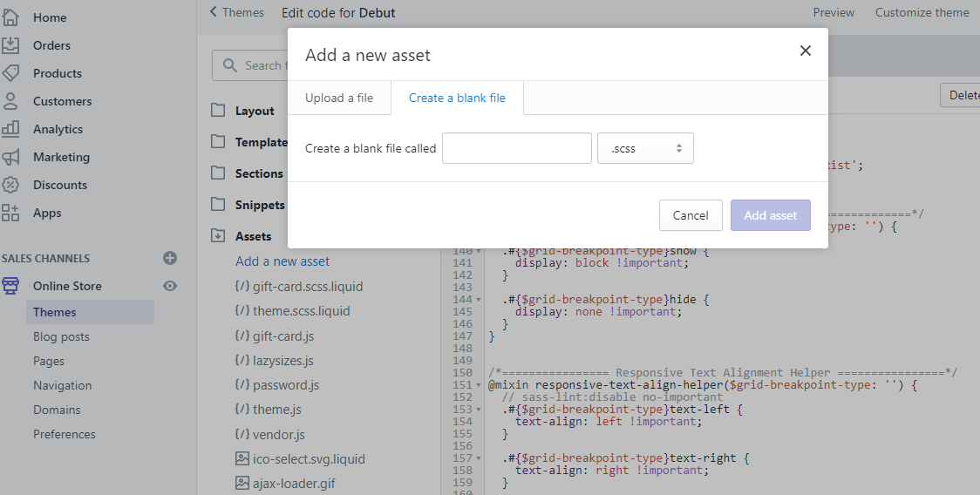Click Add a new asset link
980x495 pixels.
282,261
